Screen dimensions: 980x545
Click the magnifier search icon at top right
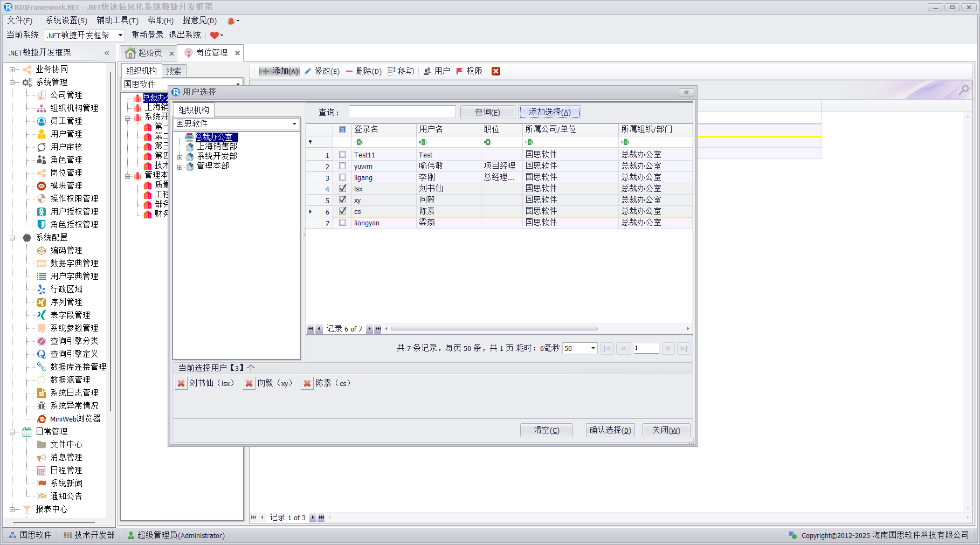(x=963, y=90)
